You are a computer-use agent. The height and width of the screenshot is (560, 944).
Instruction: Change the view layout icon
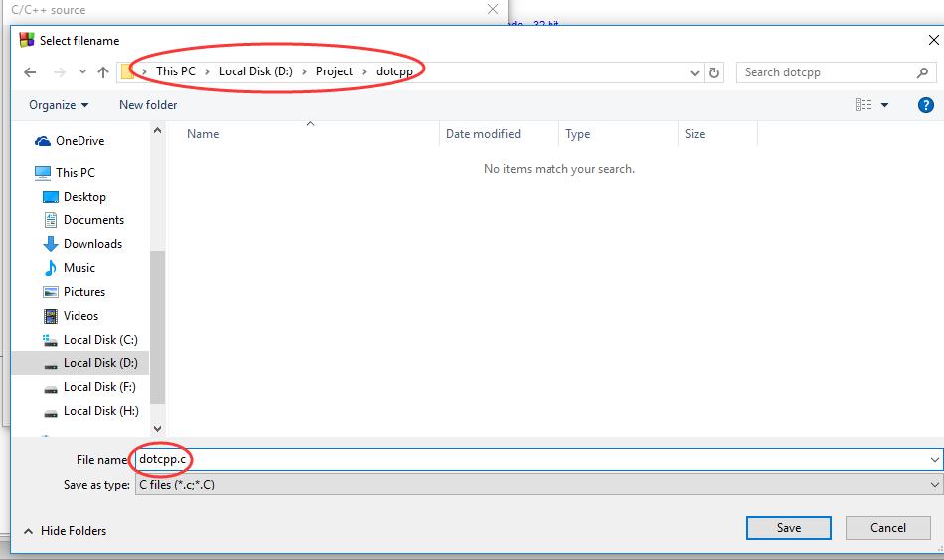[x=864, y=105]
